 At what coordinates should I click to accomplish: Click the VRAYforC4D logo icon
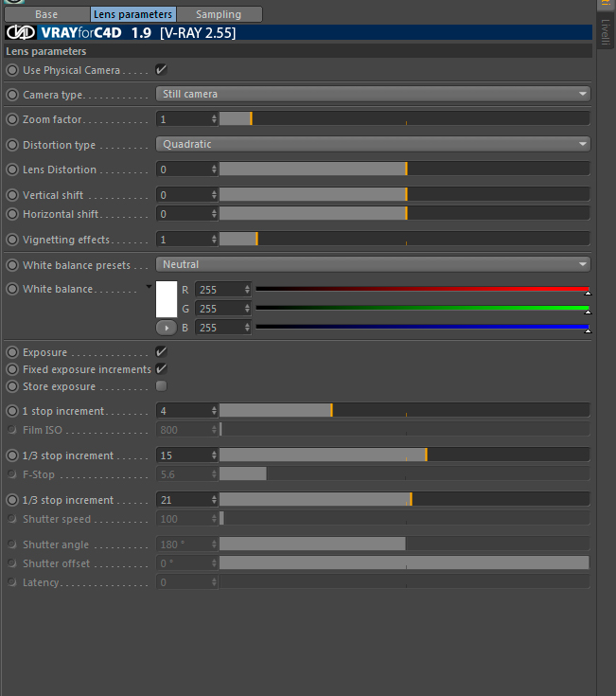[x=21, y=32]
